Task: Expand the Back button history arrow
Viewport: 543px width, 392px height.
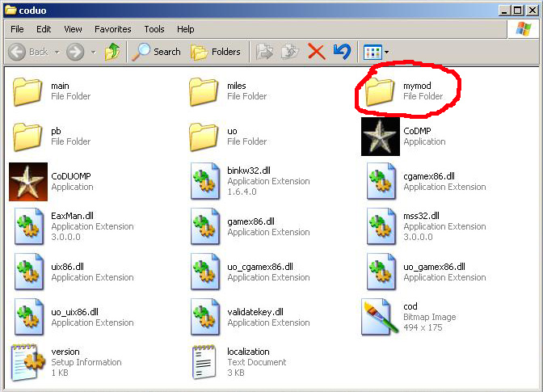Action: (x=56, y=52)
